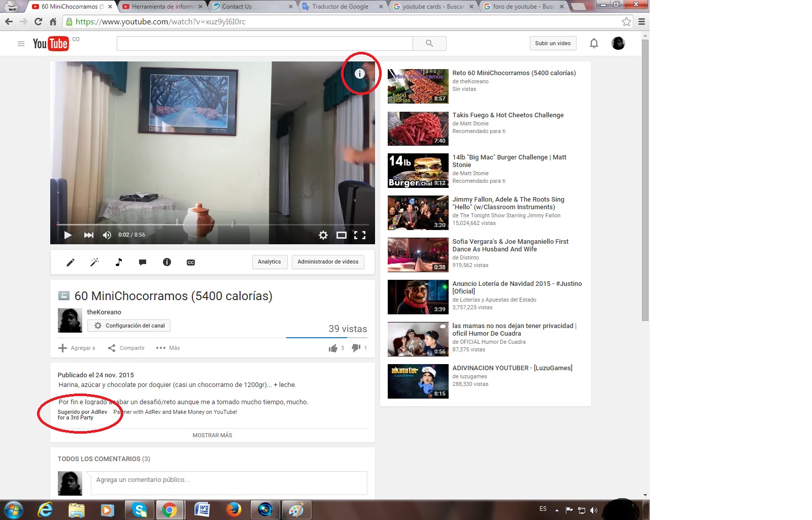
Task: Switch to theater mode
Action: point(342,235)
